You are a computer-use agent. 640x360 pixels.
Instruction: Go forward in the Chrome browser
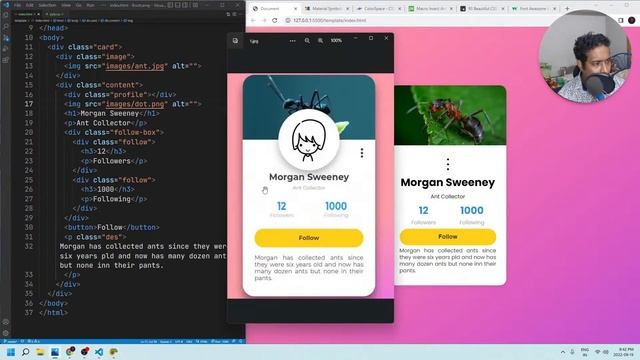[264, 20]
